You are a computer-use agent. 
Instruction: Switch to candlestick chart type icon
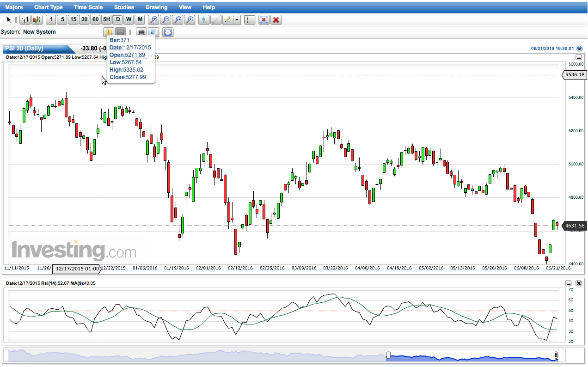pos(37,19)
